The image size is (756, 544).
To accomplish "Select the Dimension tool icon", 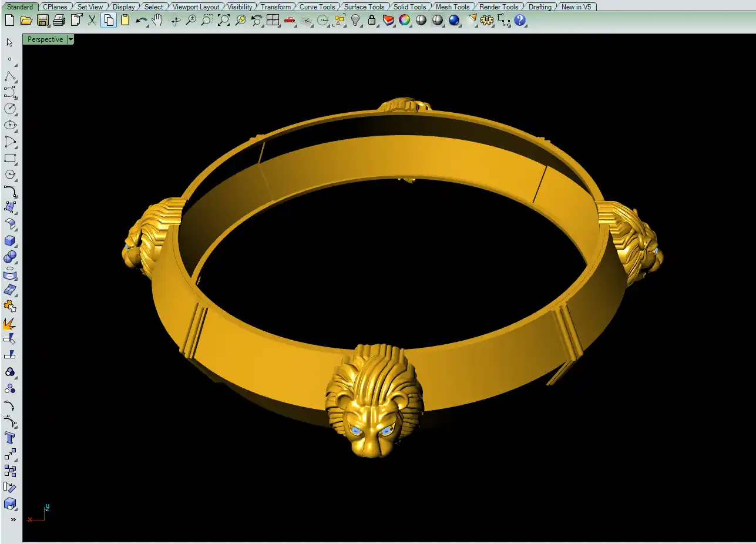I will point(503,20).
